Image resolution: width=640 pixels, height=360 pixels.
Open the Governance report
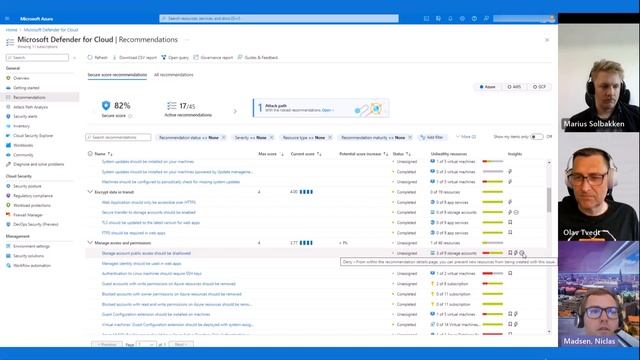pyautogui.click(x=213, y=58)
